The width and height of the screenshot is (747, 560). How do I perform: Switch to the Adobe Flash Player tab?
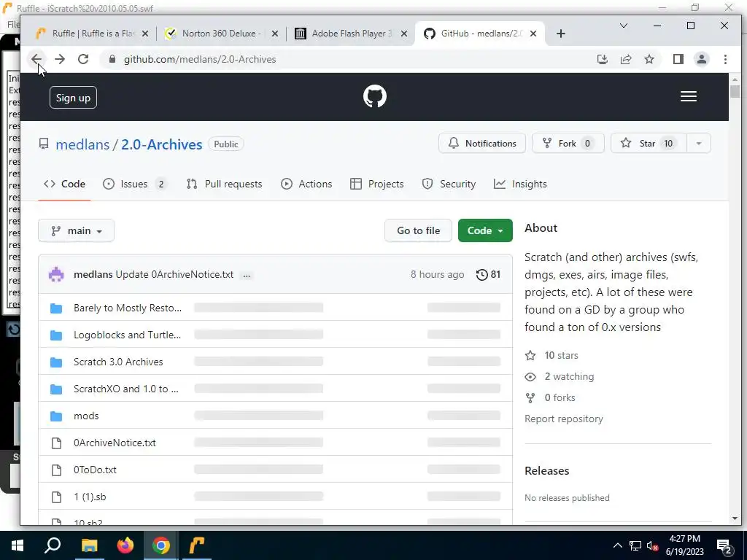pyautogui.click(x=350, y=34)
